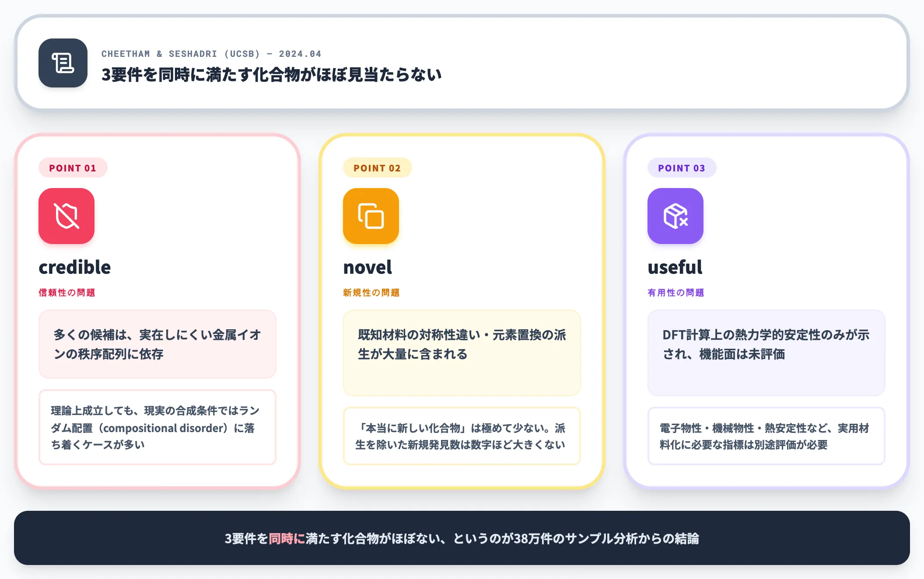The height and width of the screenshot is (579, 924).
Task: Click the 'CHEETHAM & SESHADRI (UCSB)' caption
Action: 181,54
